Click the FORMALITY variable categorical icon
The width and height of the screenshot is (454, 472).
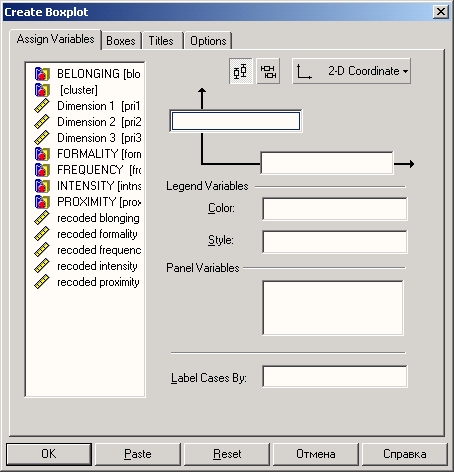click(x=42, y=154)
